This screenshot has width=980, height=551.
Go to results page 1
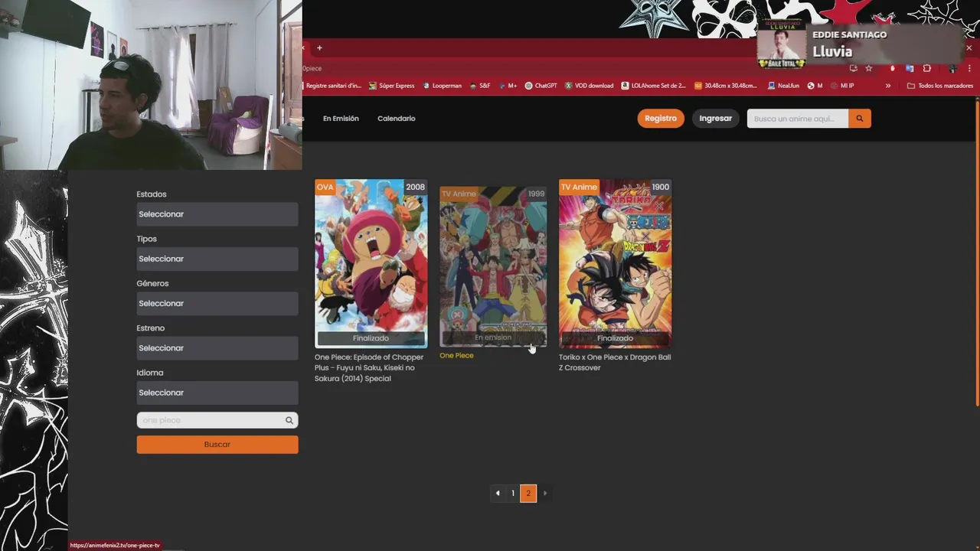point(513,494)
